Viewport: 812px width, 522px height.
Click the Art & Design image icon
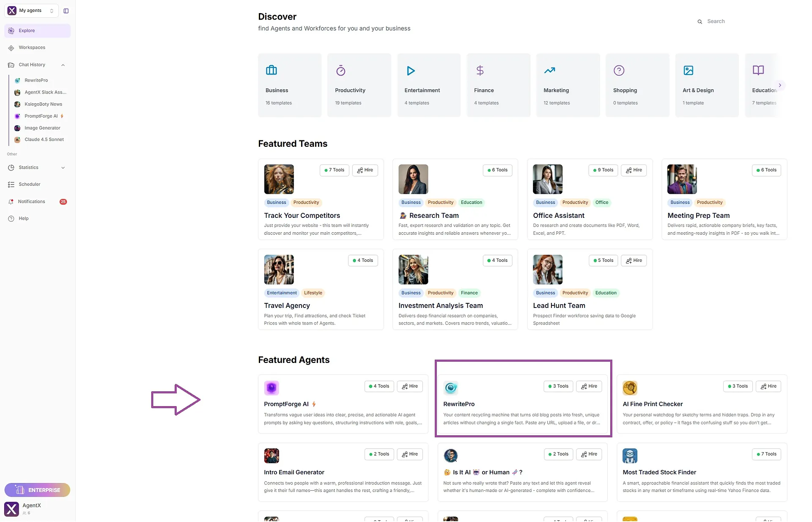tap(688, 70)
